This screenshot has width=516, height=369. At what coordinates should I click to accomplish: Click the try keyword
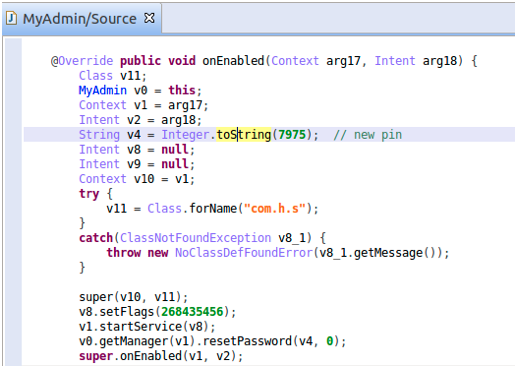[89, 194]
